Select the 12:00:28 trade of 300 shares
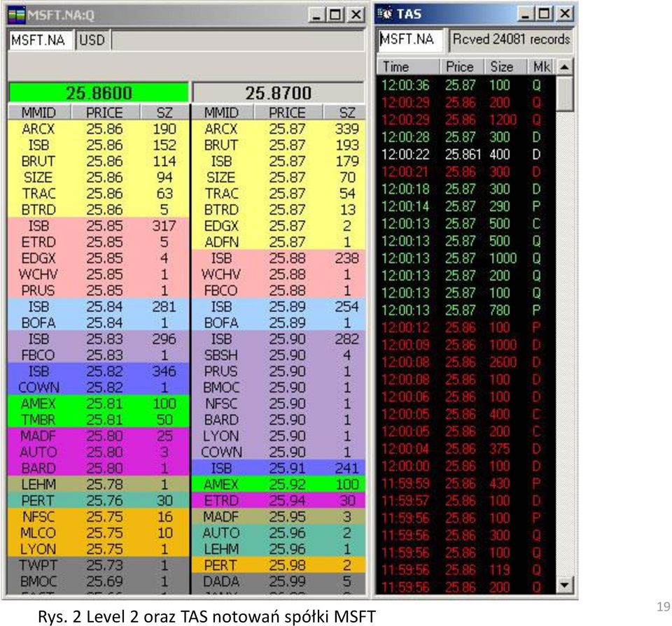This screenshot has width=672, height=626. click(x=466, y=137)
